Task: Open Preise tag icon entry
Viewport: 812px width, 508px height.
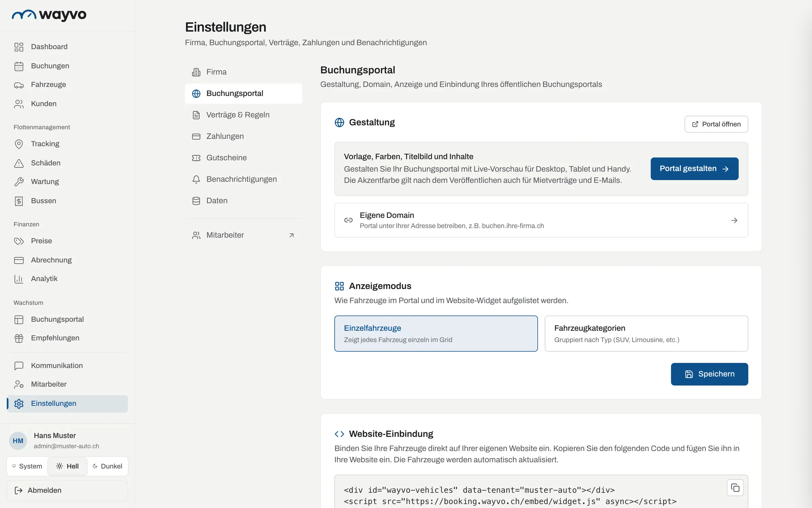Action: 67,241
